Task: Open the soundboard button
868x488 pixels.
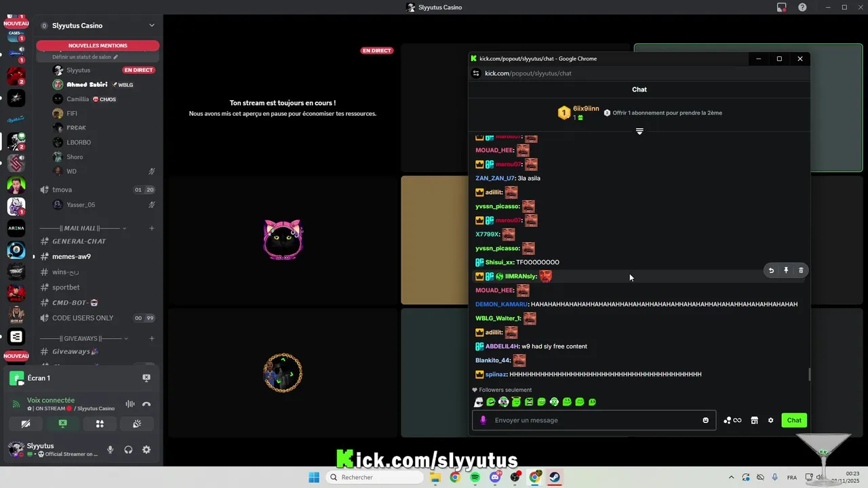Action: pyautogui.click(x=136, y=424)
